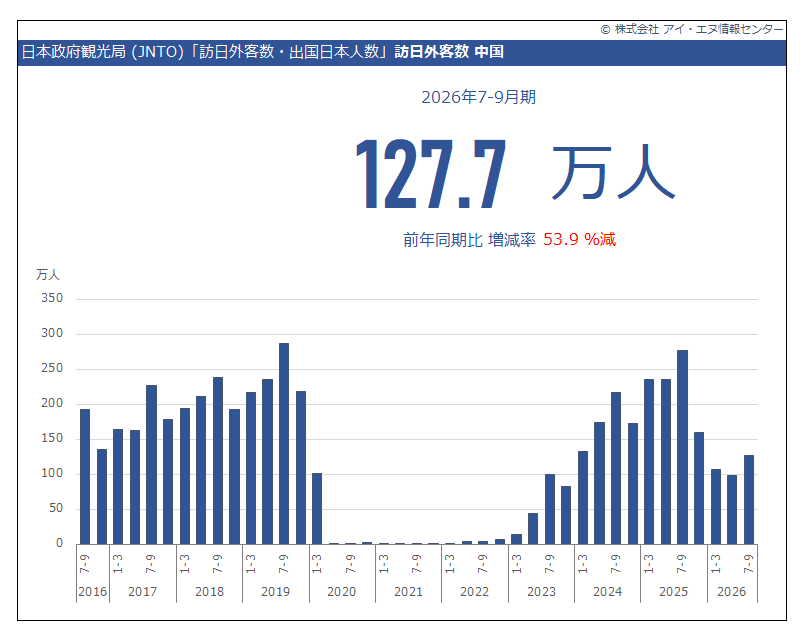Viewport: 804px width, 641px height.
Task: Select the 2025 7-9 bar
Action: 682,447
